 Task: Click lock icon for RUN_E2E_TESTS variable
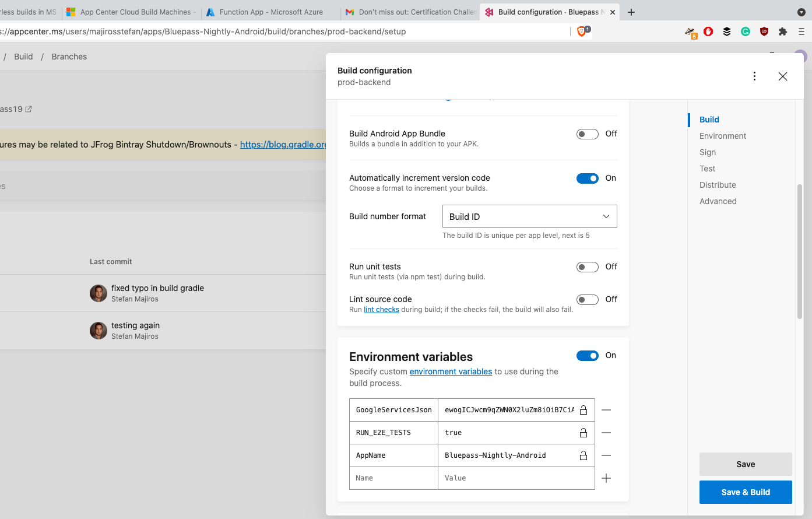pos(583,433)
